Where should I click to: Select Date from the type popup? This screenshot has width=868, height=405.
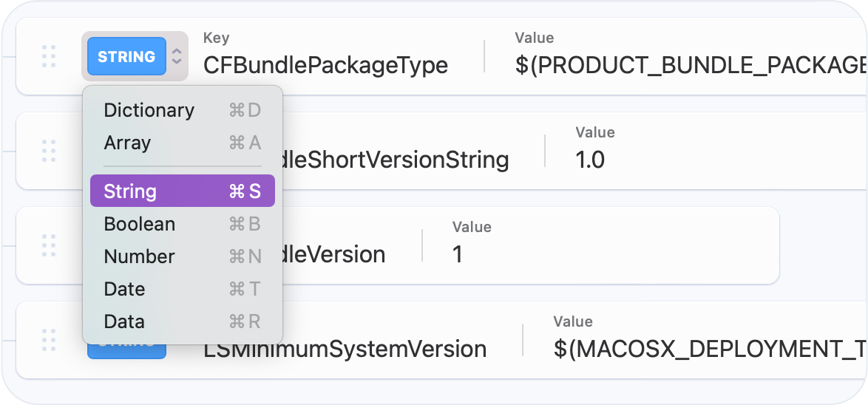124,289
